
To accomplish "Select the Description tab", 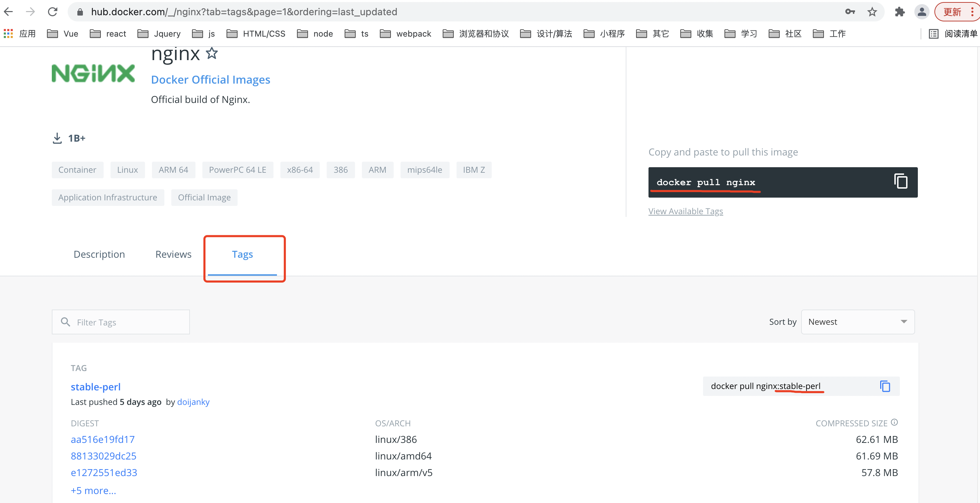I will [x=98, y=254].
